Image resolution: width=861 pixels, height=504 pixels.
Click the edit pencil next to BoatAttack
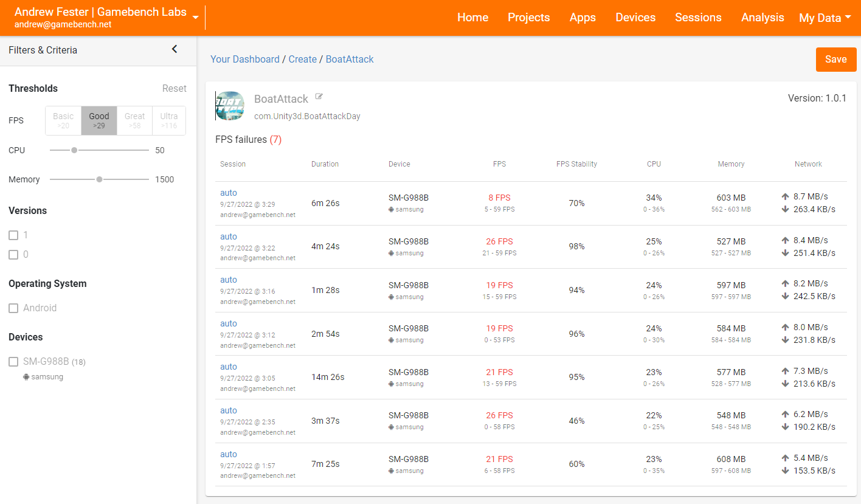click(319, 97)
